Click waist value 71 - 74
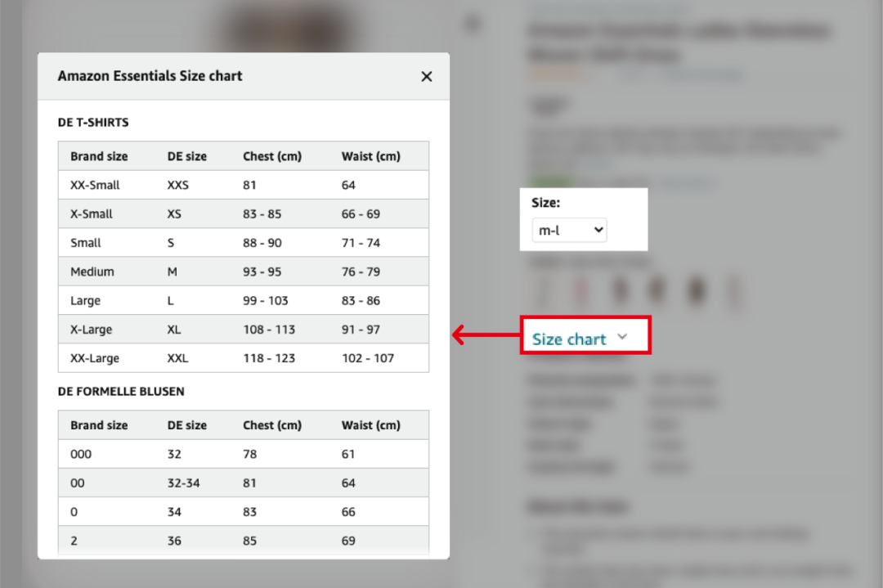883x588 pixels. tap(361, 243)
